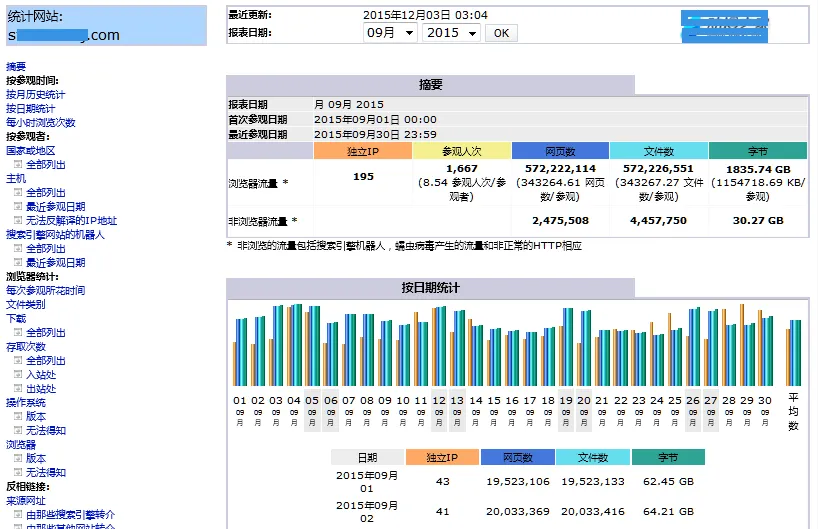This screenshot has width=818, height=529.
Task: Click page icon beside 无法得知 under 浏览器
Action: [x=18, y=473]
